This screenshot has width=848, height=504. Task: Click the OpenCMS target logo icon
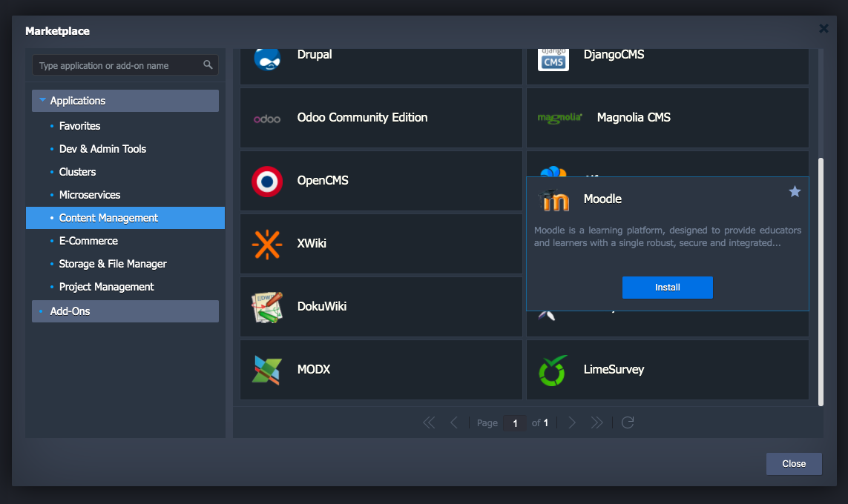pyautogui.click(x=267, y=181)
